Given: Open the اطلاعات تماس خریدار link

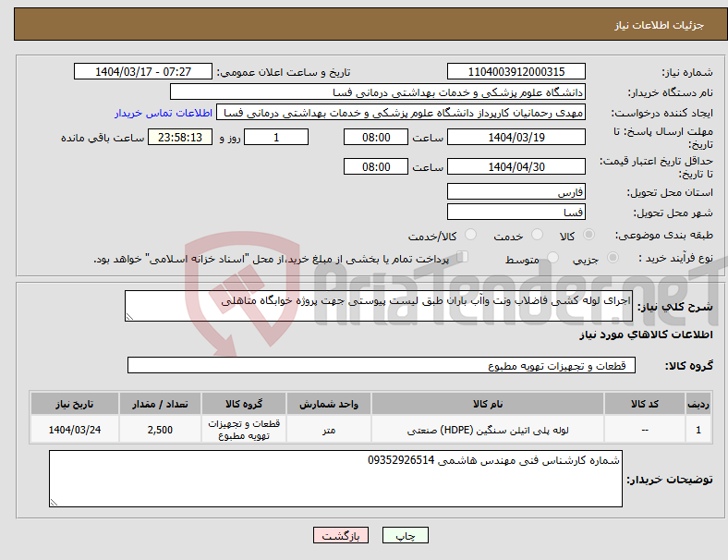Looking at the screenshot, I should point(164,113).
